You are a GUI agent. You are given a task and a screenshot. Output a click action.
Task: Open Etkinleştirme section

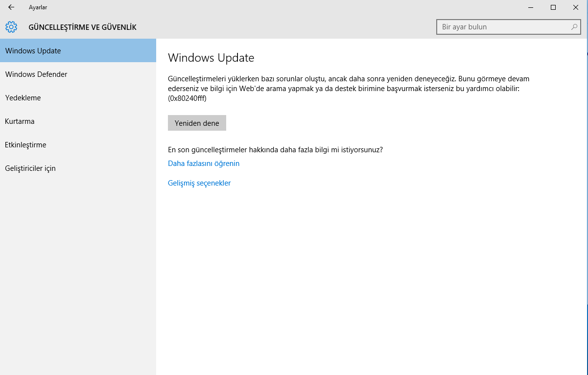pyautogui.click(x=78, y=145)
